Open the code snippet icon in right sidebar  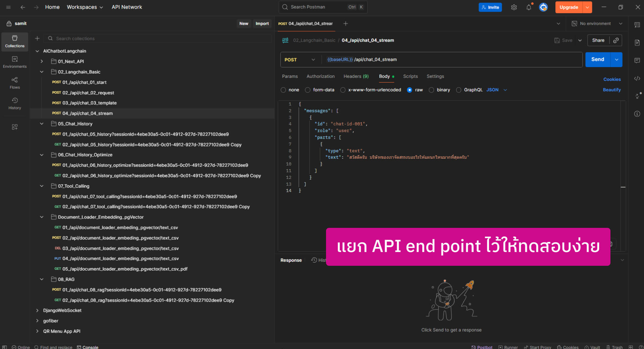pos(637,79)
